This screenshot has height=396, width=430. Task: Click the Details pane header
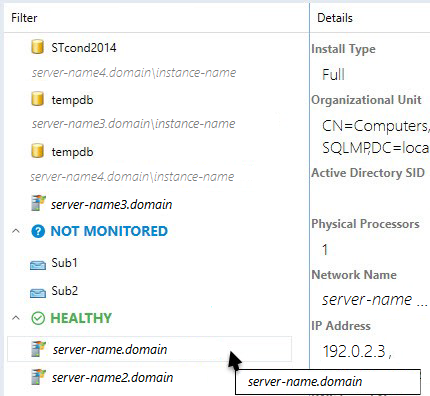[335, 18]
